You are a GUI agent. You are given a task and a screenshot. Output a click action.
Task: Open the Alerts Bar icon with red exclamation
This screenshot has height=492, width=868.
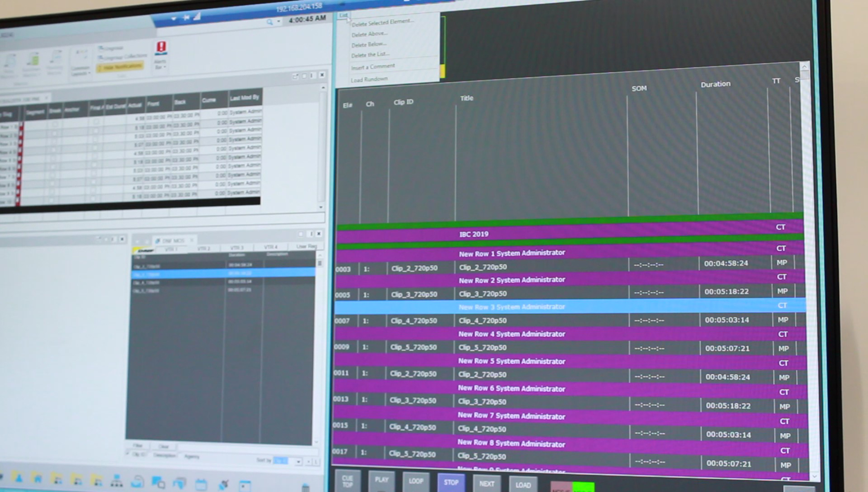(x=161, y=48)
